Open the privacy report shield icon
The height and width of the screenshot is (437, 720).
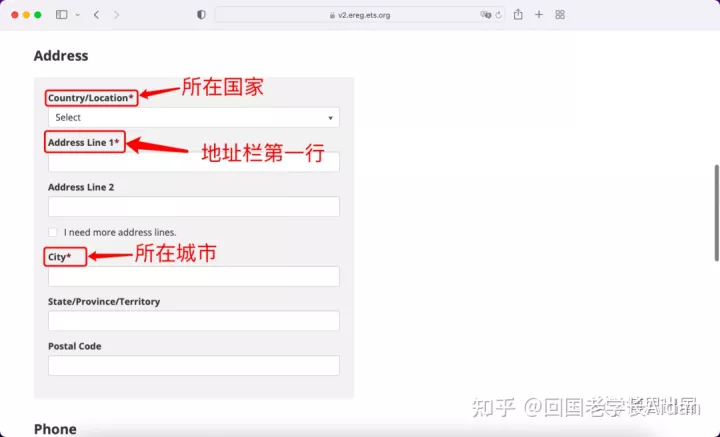pyautogui.click(x=201, y=15)
